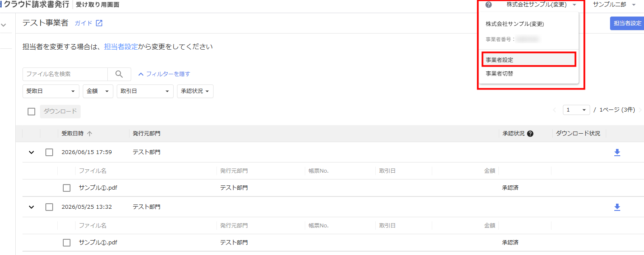
Task: Download the 2026/05/25 13:32 entry
Action: tap(617, 207)
